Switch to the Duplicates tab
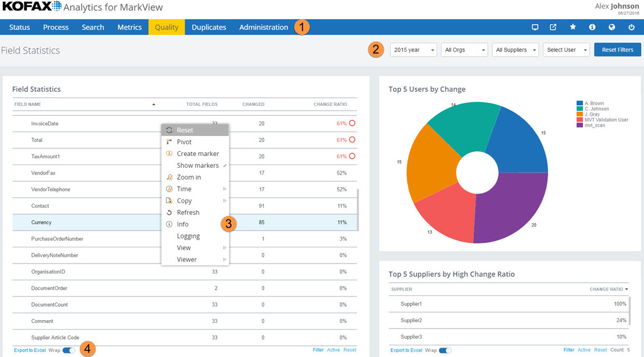Image resolution: width=644 pixels, height=357 pixels. point(209,27)
